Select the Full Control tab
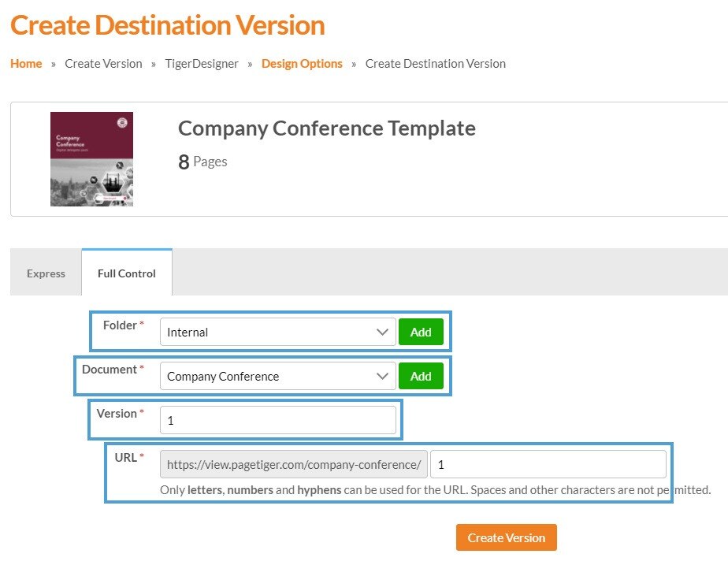Viewport: 728px width, 565px height. coord(127,273)
